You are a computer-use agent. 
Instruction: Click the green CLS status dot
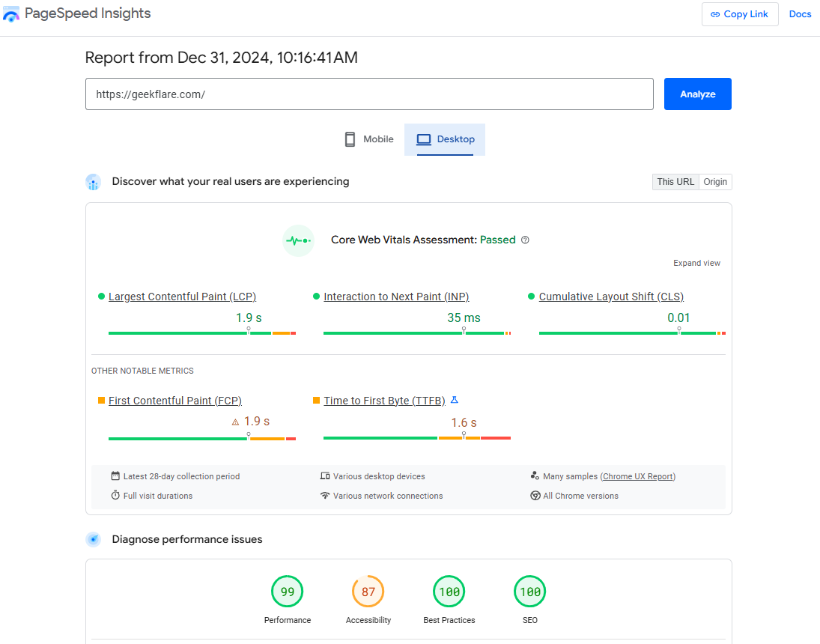532,297
